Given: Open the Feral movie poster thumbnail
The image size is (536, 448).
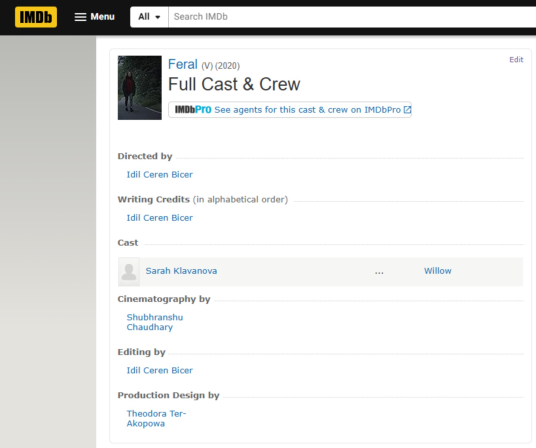Looking at the screenshot, I should click(x=140, y=88).
